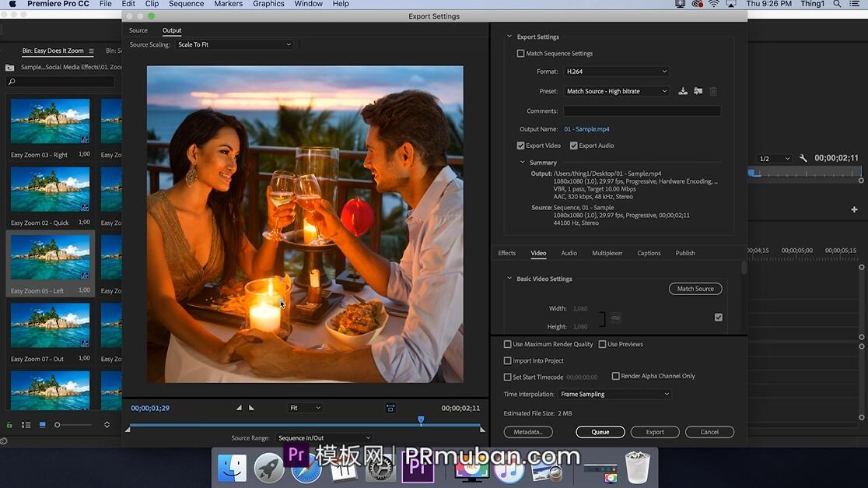The image size is (868, 488).
Task: Switch to the Audio tab
Action: [x=569, y=253]
